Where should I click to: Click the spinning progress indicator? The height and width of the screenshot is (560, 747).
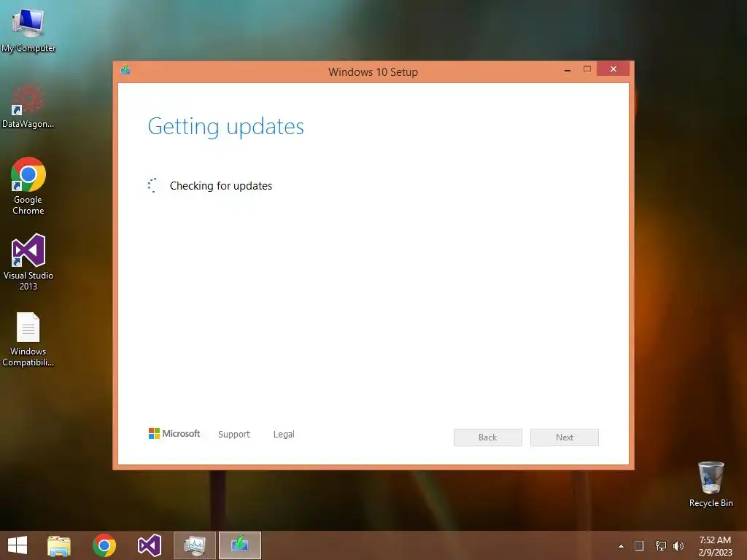click(152, 185)
